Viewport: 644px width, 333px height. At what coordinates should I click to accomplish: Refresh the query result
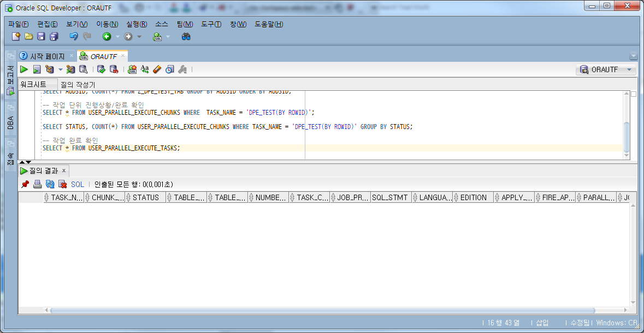(x=50, y=184)
